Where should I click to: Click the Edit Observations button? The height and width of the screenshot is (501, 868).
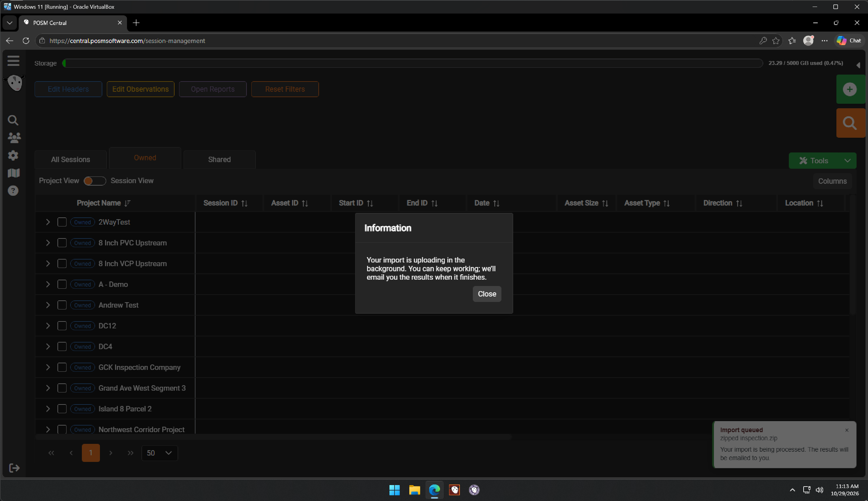141,89
